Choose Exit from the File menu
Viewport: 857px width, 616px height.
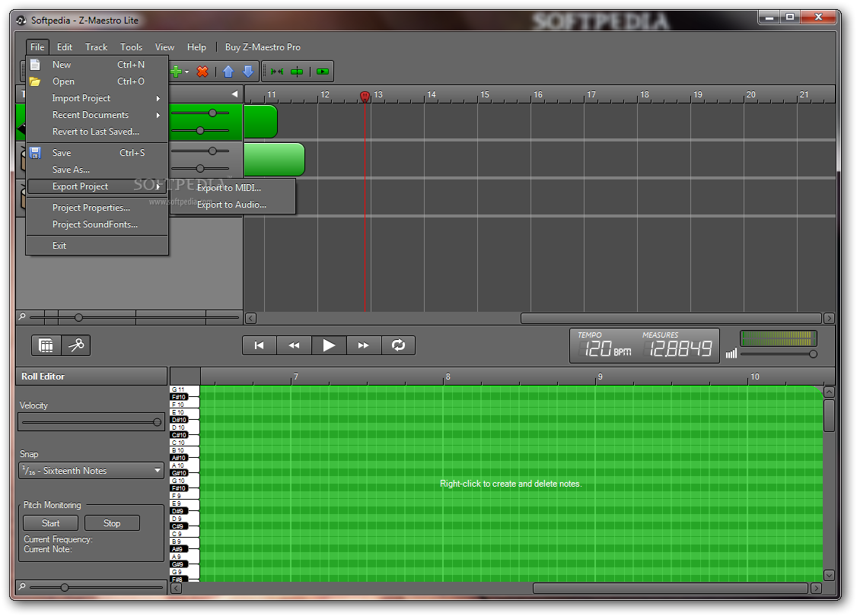tap(97, 246)
